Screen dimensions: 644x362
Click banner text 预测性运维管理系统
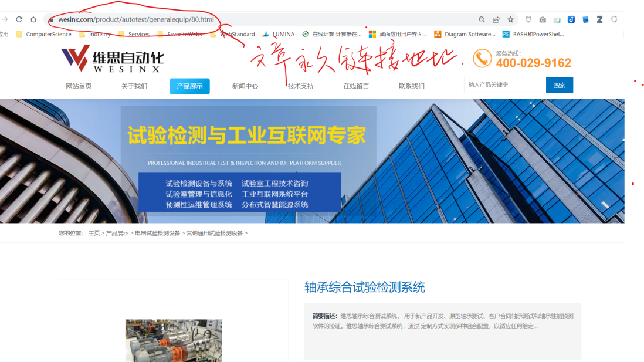pyautogui.click(x=199, y=205)
